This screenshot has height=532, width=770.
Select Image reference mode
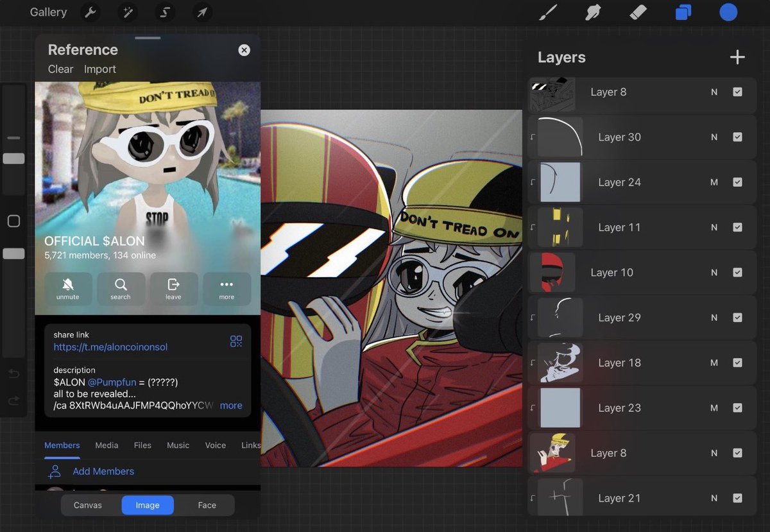click(148, 505)
